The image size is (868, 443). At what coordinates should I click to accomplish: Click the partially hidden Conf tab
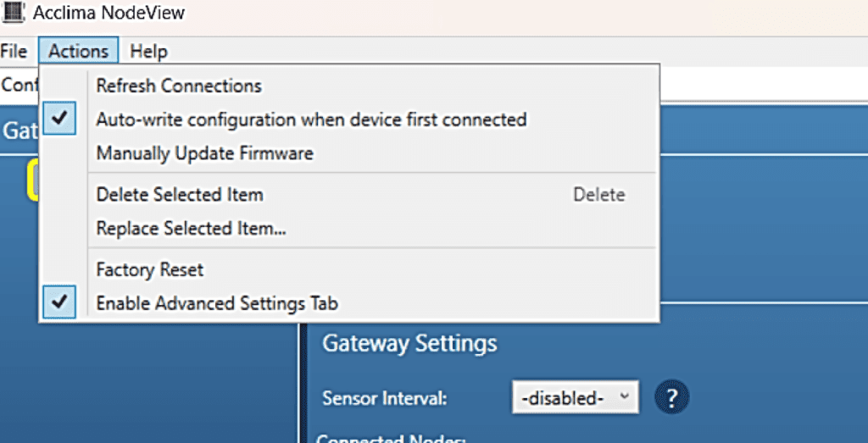18,85
